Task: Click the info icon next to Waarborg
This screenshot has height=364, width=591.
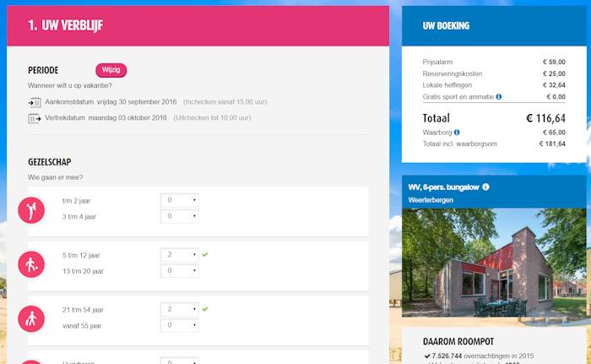Action: [457, 133]
